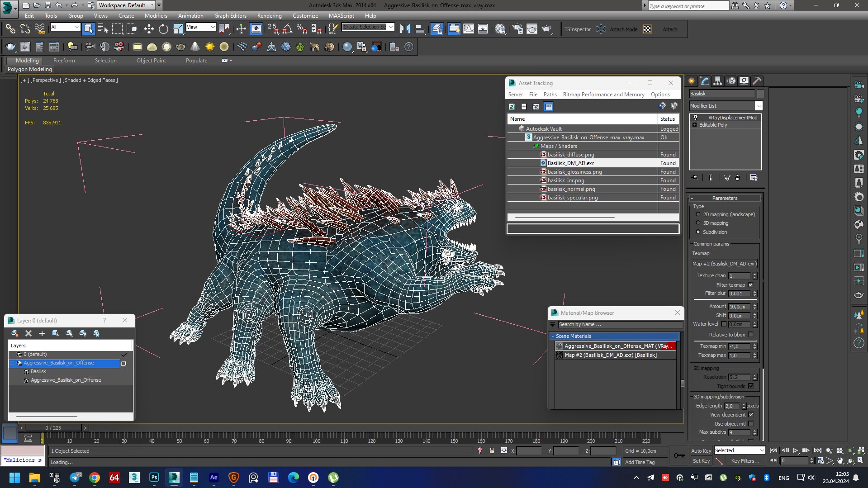
Task: Add selected objects to layer (plus icon)
Action: [x=42, y=333]
